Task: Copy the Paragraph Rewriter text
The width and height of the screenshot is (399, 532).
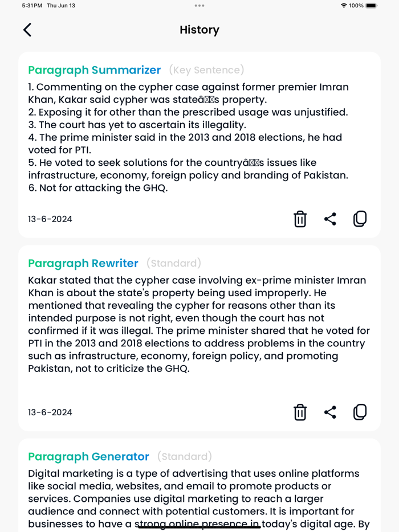Action: coord(360,412)
